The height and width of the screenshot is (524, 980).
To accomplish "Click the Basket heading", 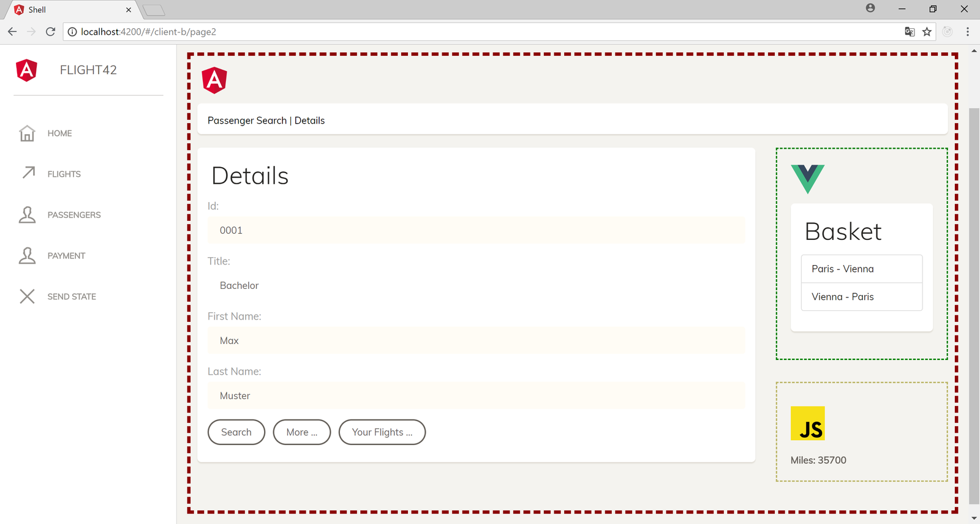I will click(x=843, y=232).
